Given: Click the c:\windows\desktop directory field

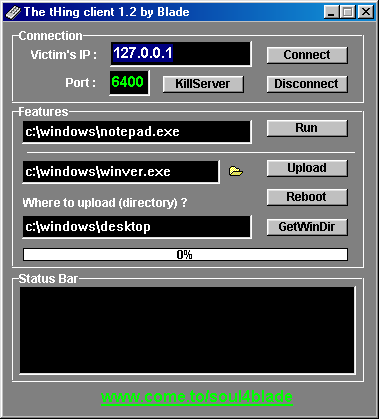Looking at the screenshot, I should point(137,227).
